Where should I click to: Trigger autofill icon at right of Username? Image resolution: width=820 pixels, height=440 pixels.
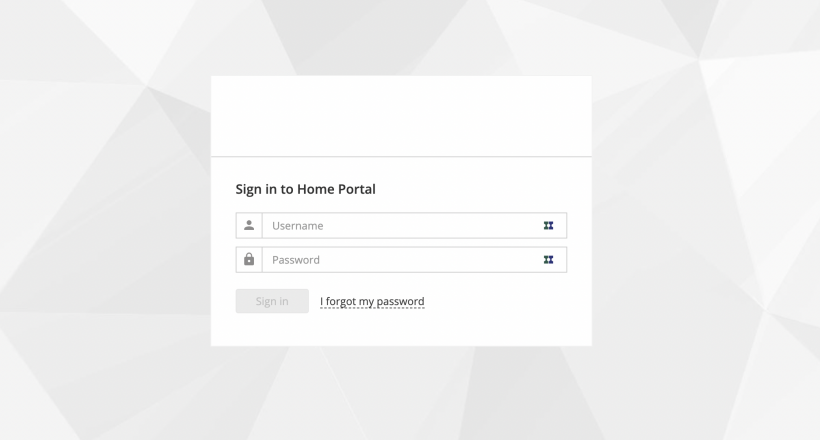pos(548,226)
